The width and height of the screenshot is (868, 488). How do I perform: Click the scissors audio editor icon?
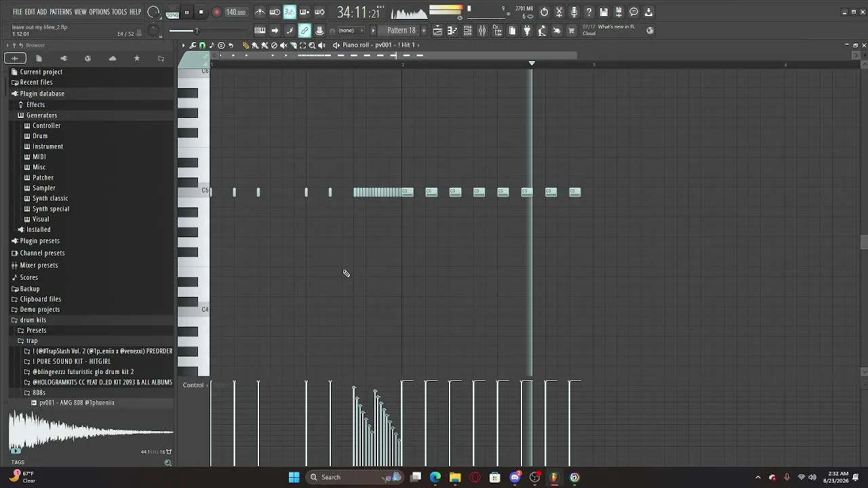click(x=559, y=12)
